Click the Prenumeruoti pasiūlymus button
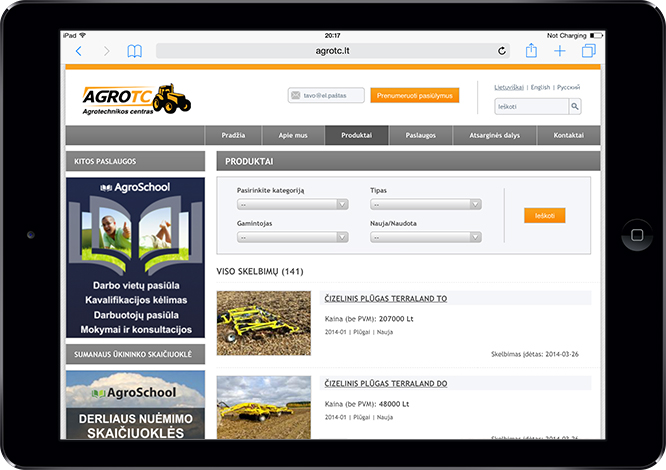Viewport: 666px width, 470px height. pyautogui.click(x=415, y=96)
